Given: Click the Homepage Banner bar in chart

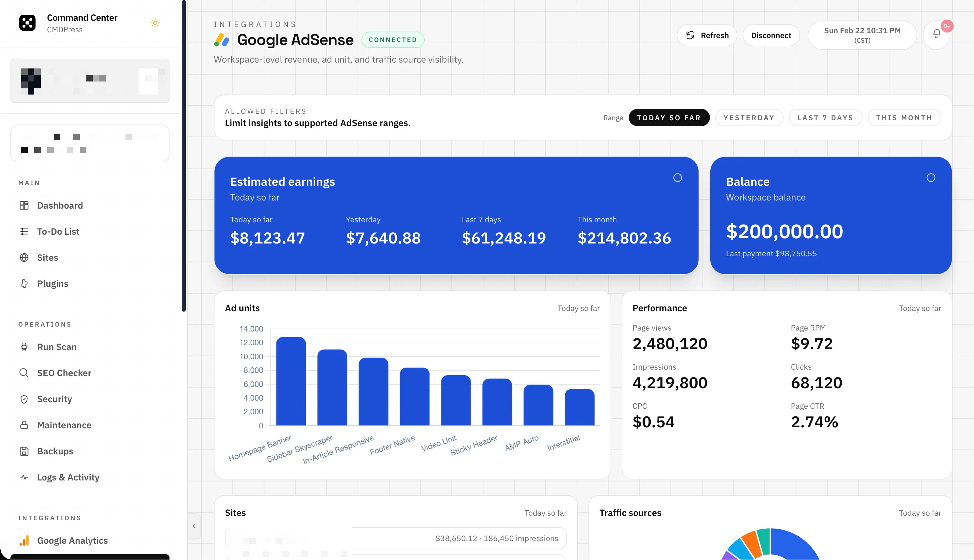Looking at the screenshot, I should [x=291, y=381].
